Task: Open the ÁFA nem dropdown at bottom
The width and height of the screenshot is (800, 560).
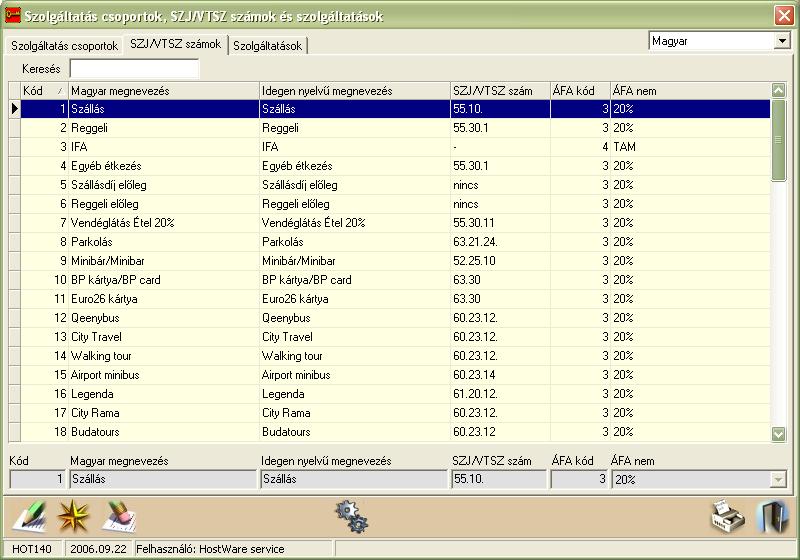Action: [778, 479]
